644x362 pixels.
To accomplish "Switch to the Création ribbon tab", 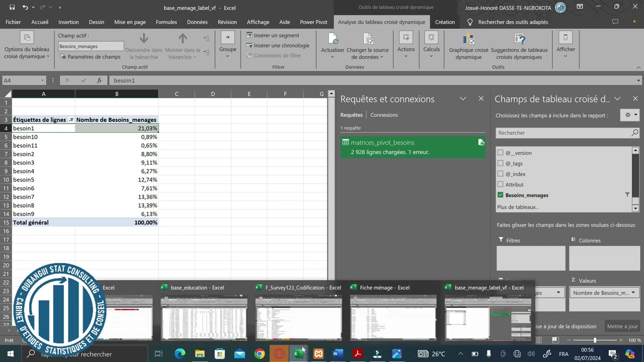I will click(445, 22).
